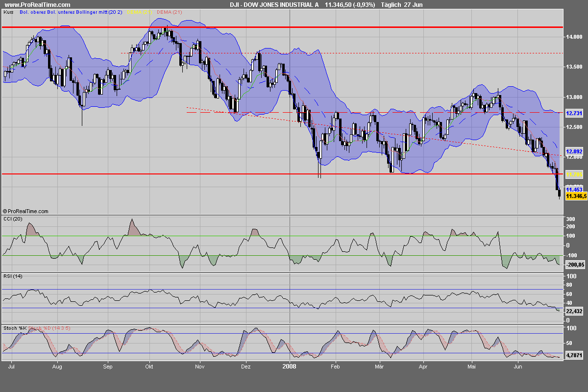Viewport: 588px width, 392px height.
Task: Click the 80 label on RSI scale
Action: coord(569,285)
